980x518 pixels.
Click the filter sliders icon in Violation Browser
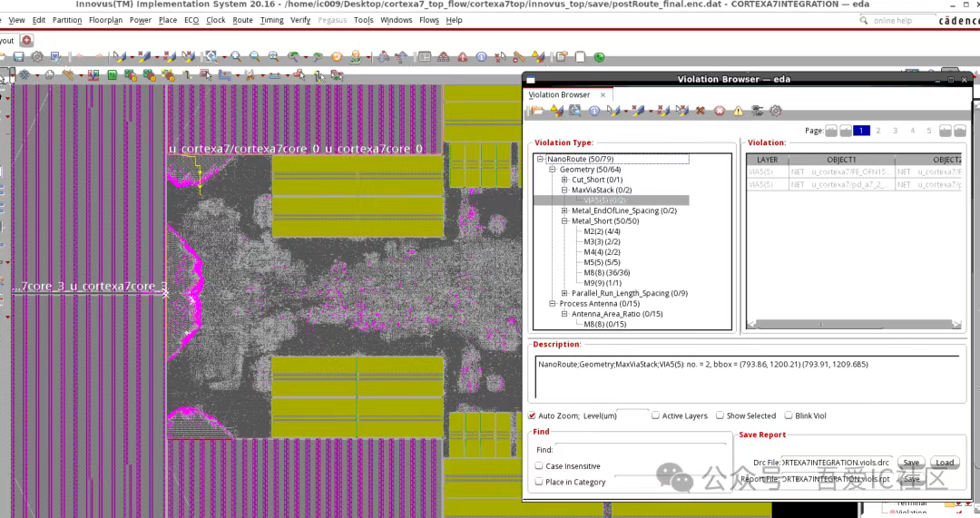757,111
